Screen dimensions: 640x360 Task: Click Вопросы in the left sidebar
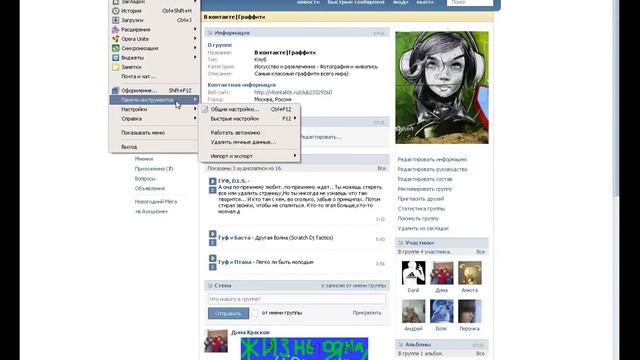click(145, 179)
